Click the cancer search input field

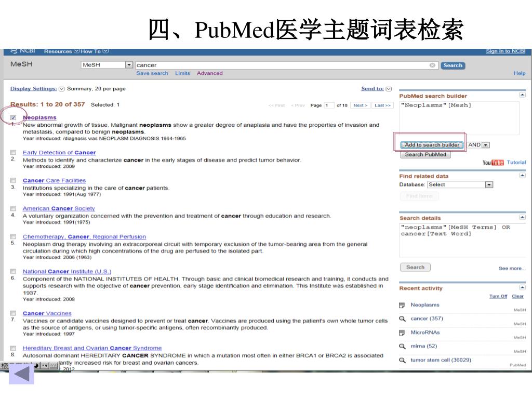pyautogui.click(x=281, y=65)
